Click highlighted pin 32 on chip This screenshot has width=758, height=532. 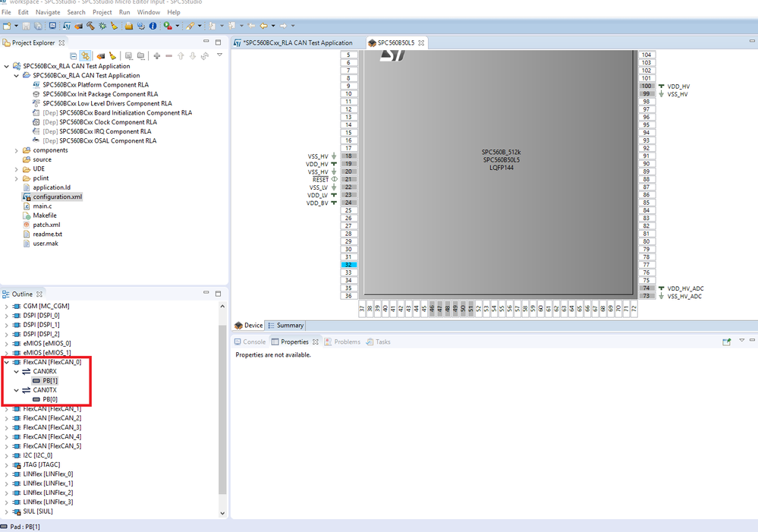[x=348, y=265]
